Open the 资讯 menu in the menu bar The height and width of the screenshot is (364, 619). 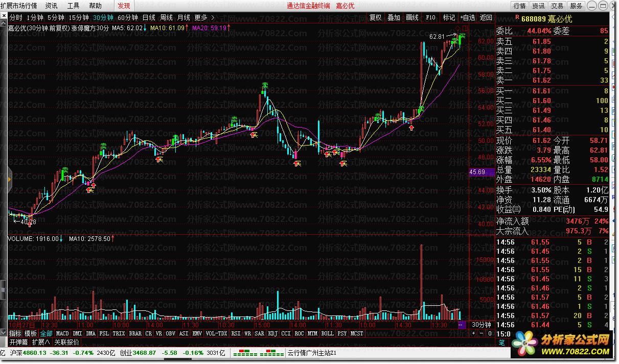point(51,6)
